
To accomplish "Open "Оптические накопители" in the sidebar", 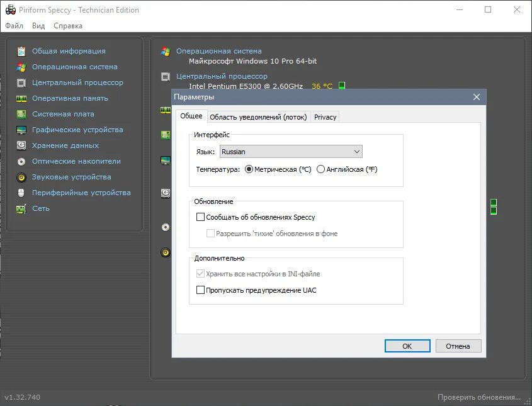I will click(x=76, y=161).
